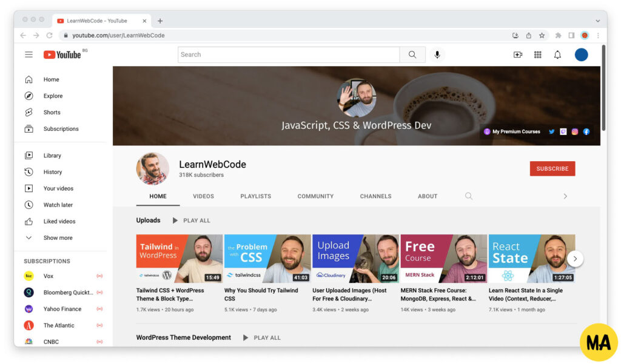Bookmark page with star icon
The width and height of the screenshot is (621, 364).
pyautogui.click(x=542, y=35)
